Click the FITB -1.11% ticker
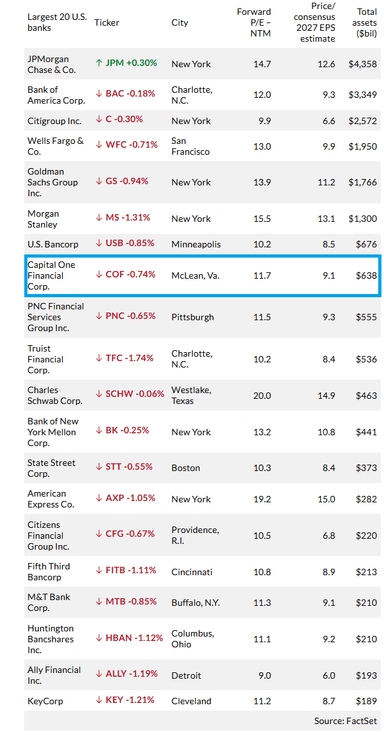This screenshot has height=735, width=384. 126,570
